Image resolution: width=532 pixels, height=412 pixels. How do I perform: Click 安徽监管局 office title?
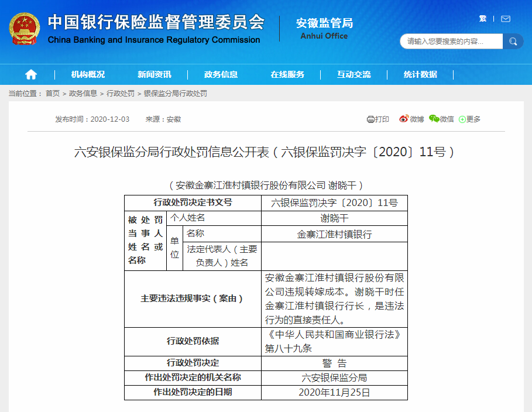coord(324,23)
